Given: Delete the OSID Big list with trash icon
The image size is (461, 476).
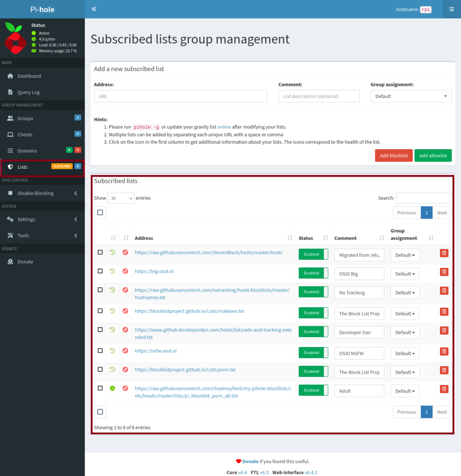Looking at the screenshot, I should pyautogui.click(x=444, y=272).
